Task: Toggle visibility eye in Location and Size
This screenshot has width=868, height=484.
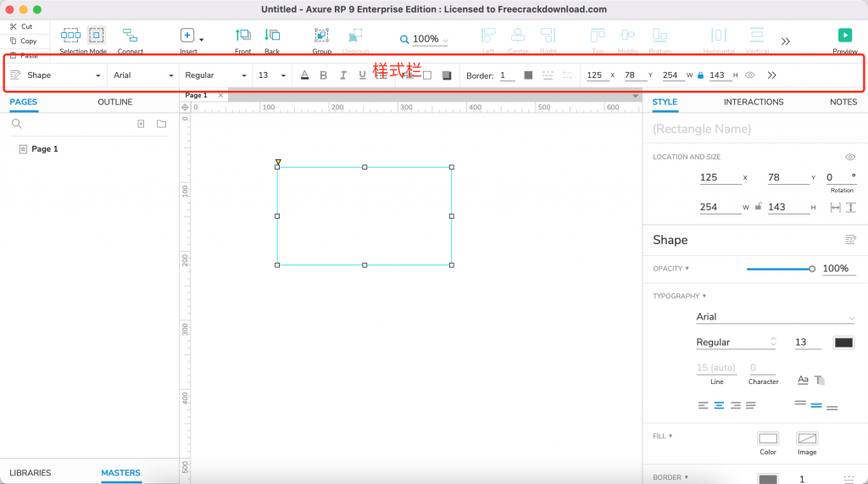Action: [x=849, y=157]
